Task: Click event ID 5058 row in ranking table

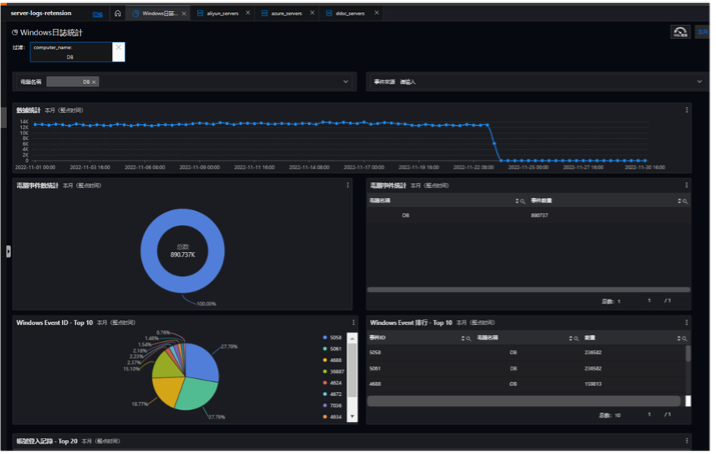Action: (526, 353)
